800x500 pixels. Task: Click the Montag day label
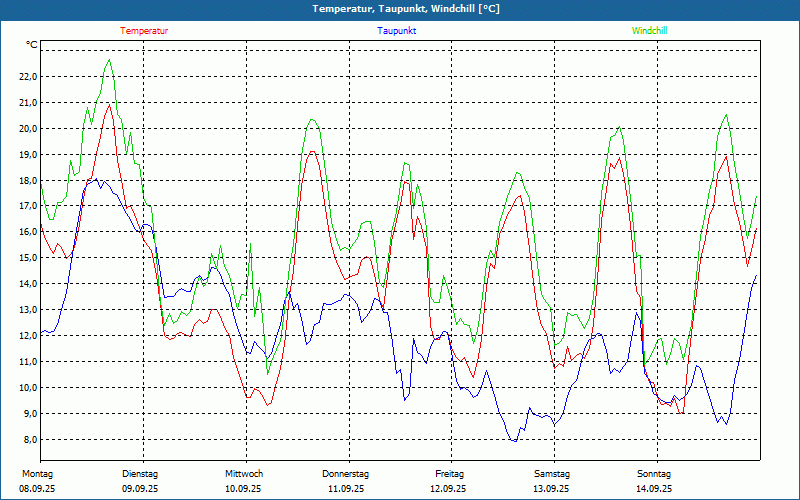pyautogui.click(x=37, y=474)
